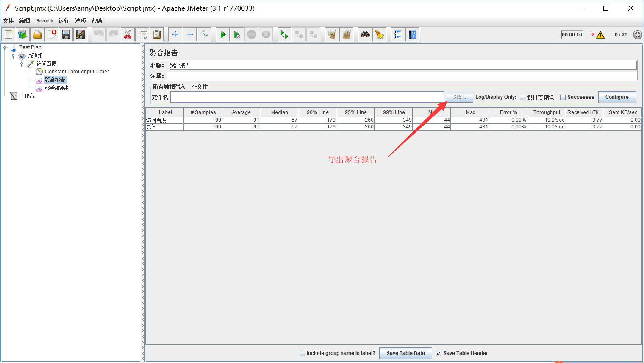
Task: Click the yellow warning triangle log icon
Action: pos(600,35)
